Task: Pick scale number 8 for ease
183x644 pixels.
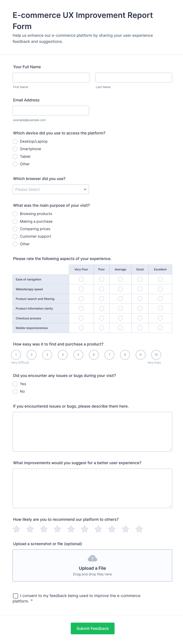Action: (x=125, y=355)
